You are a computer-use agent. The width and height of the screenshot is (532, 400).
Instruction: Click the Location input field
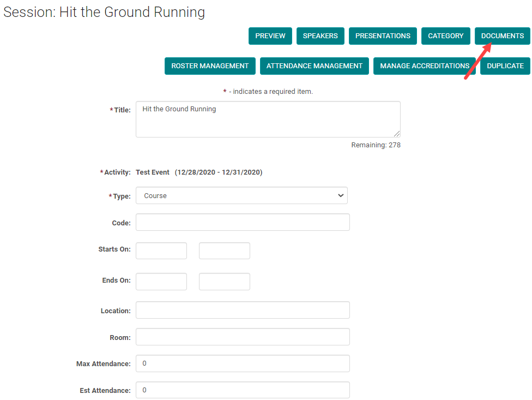243,310
